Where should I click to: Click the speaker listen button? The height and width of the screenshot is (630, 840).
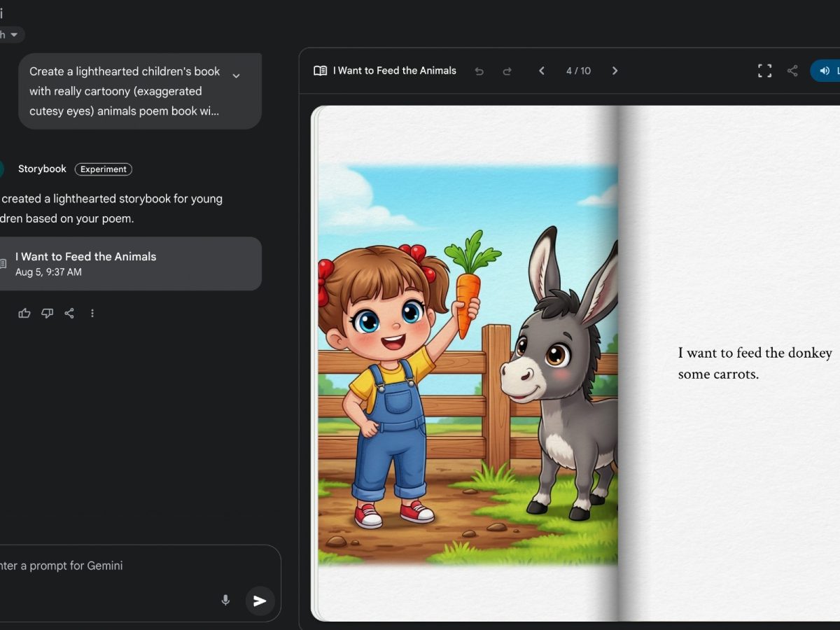click(826, 71)
